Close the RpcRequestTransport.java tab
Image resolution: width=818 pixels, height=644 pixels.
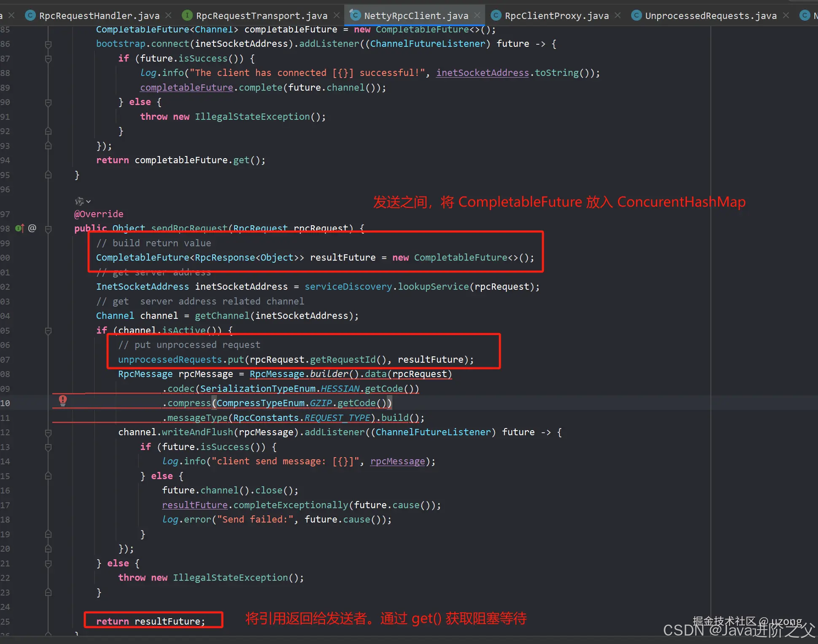[x=336, y=16]
